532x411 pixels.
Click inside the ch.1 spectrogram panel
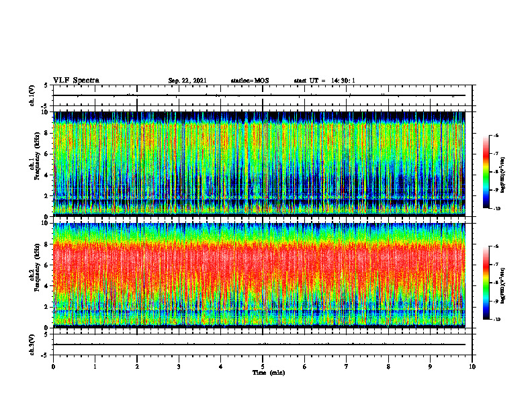pyautogui.click(x=259, y=164)
